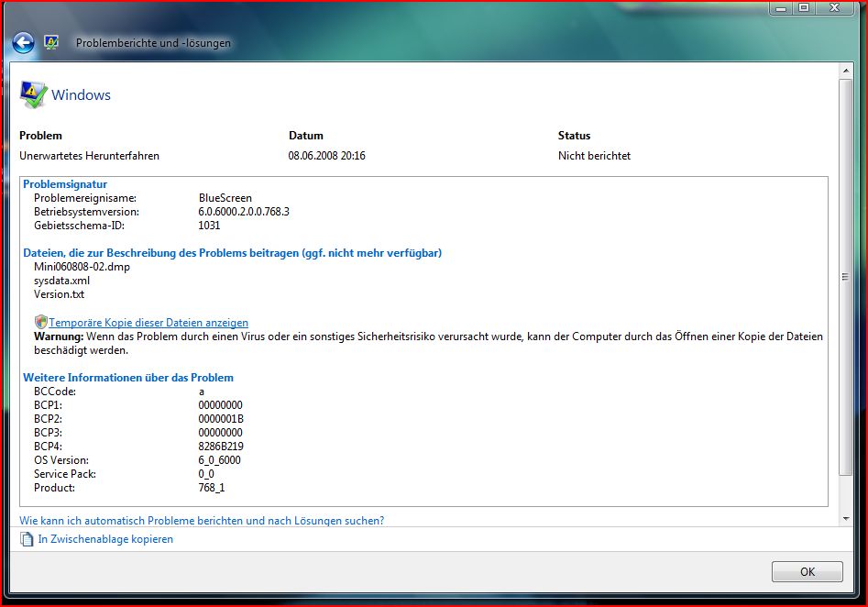The width and height of the screenshot is (868, 607).
Task: Click the scrollbar up arrow
Action: click(x=845, y=71)
